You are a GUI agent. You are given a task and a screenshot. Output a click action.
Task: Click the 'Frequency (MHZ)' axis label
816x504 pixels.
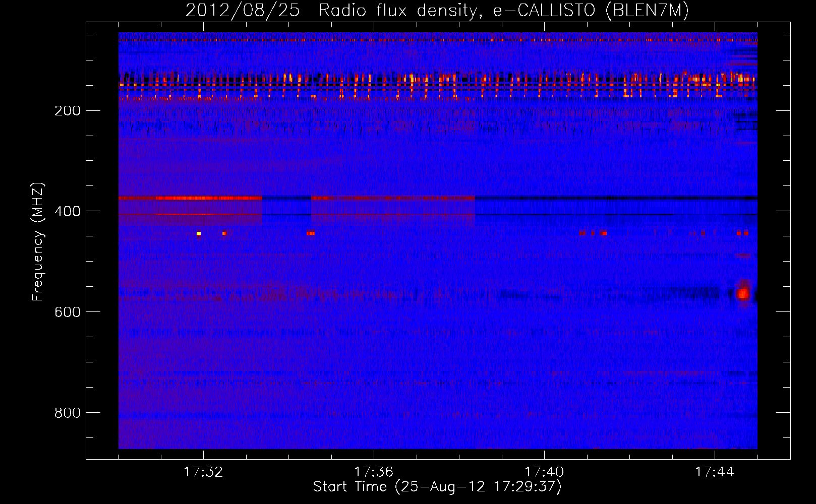pyautogui.click(x=38, y=242)
